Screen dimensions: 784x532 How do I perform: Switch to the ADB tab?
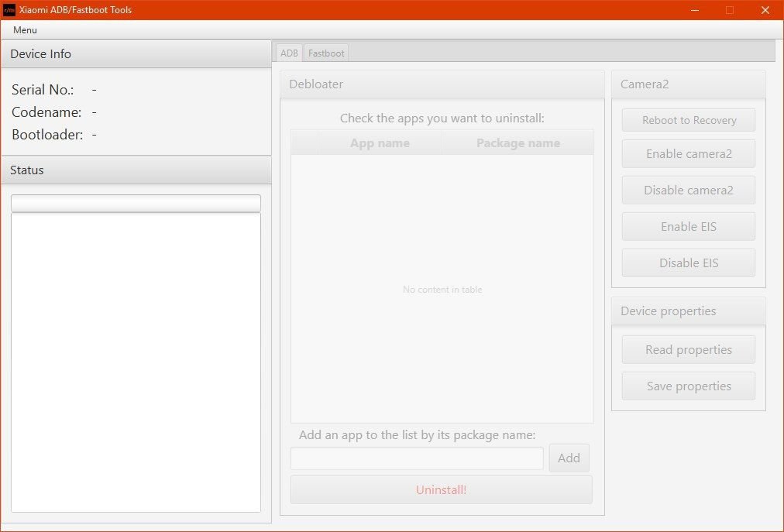289,53
